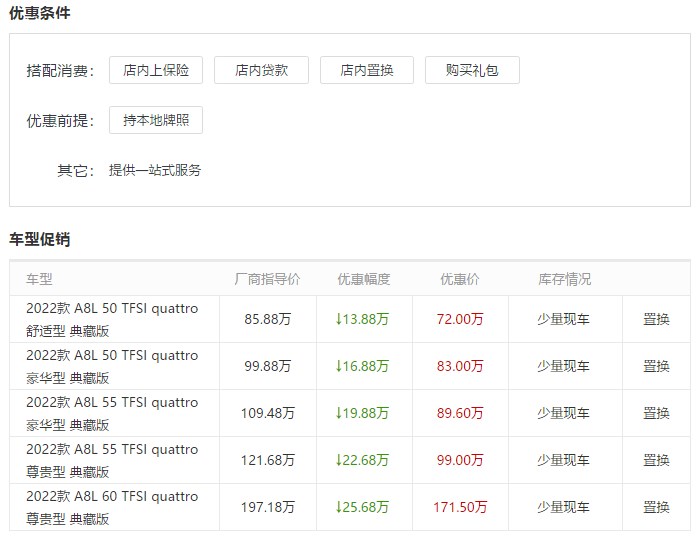Select the 店内贷款 tag
This screenshot has width=700, height=536.
pos(261,70)
